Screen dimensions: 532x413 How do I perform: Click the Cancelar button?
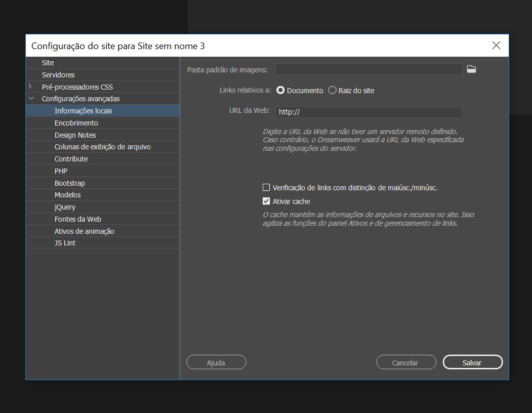pos(406,362)
